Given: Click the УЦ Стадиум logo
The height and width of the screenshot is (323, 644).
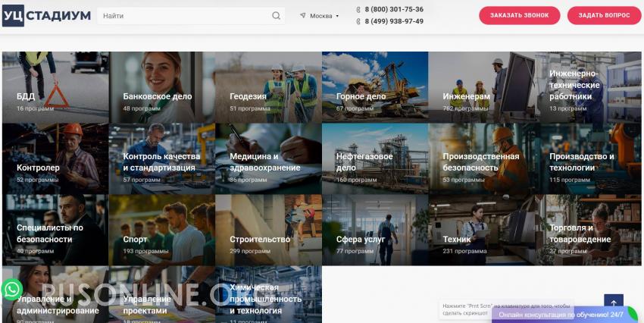Looking at the screenshot, I should point(46,16).
